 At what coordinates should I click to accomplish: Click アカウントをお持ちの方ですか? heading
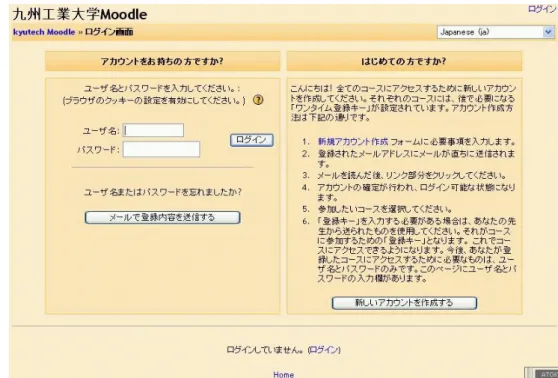point(162,61)
